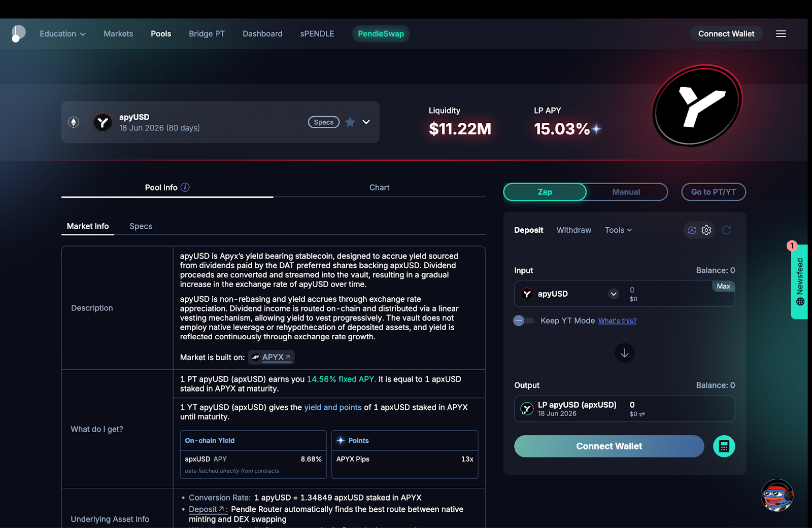The image size is (812, 528).
Task: Open the calculator icon next to Connect Wallet
Action: tap(724, 446)
